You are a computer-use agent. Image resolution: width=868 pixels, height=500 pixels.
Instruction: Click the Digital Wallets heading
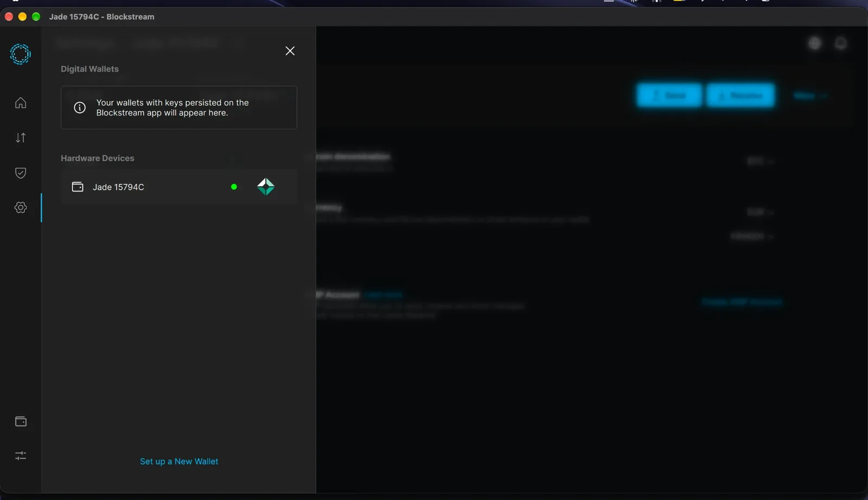pos(90,69)
